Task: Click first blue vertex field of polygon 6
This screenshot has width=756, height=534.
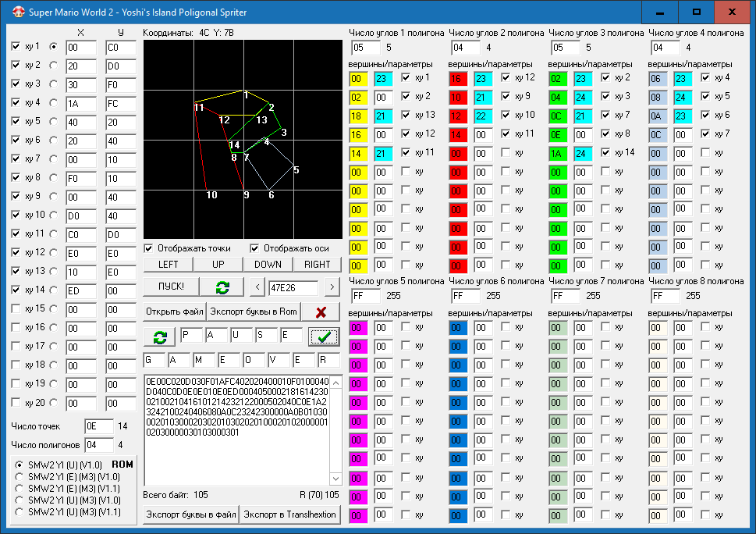Action: coord(458,328)
